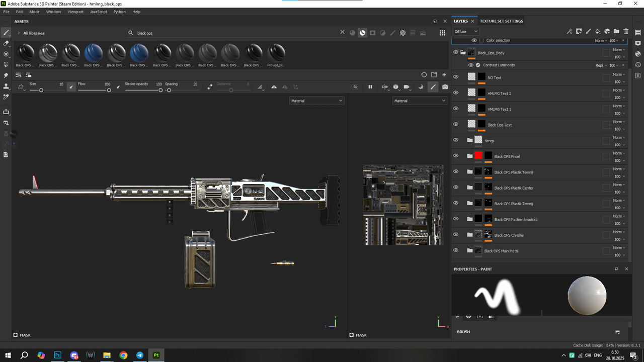Filter assets by smart materials

[362, 33]
